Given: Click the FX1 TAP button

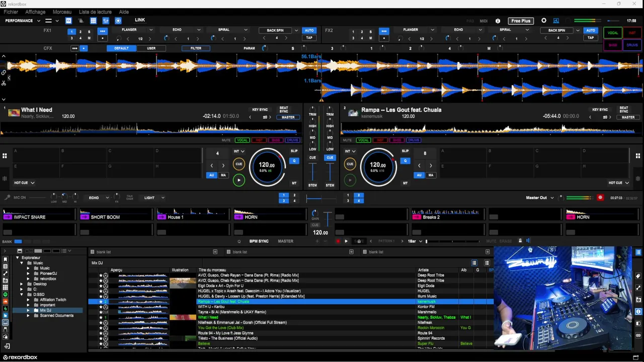Looking at the screenshot, I should point(309,38).
